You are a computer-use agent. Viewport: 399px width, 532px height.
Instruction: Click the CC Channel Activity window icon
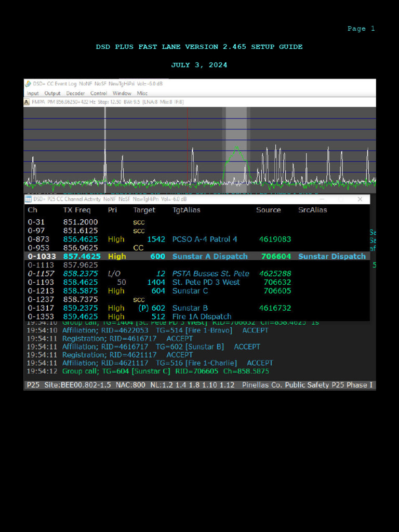(28, 199)
